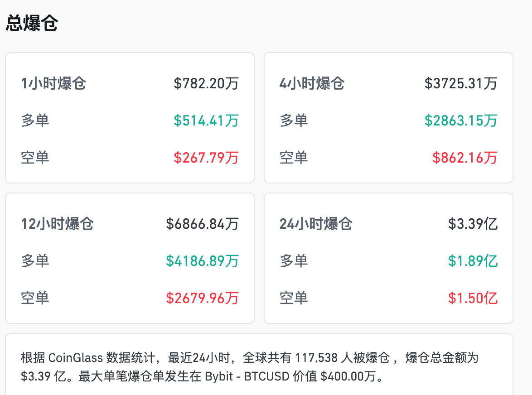The image size is (532, 395).
Task: Click the 1-hour short value $267.79万
Action: tap(206, 158)
